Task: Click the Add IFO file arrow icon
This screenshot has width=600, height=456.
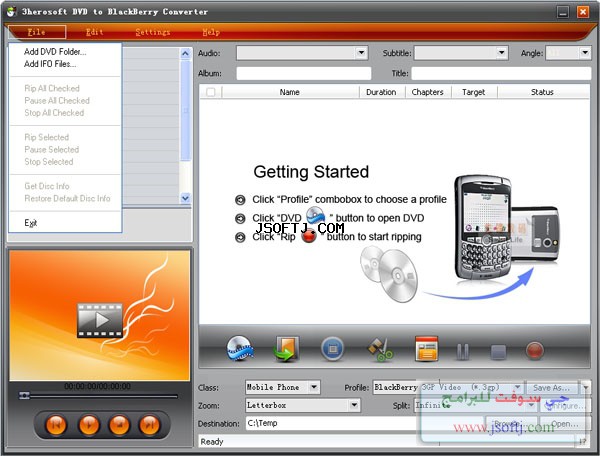Action: click(x=286, y=349)
